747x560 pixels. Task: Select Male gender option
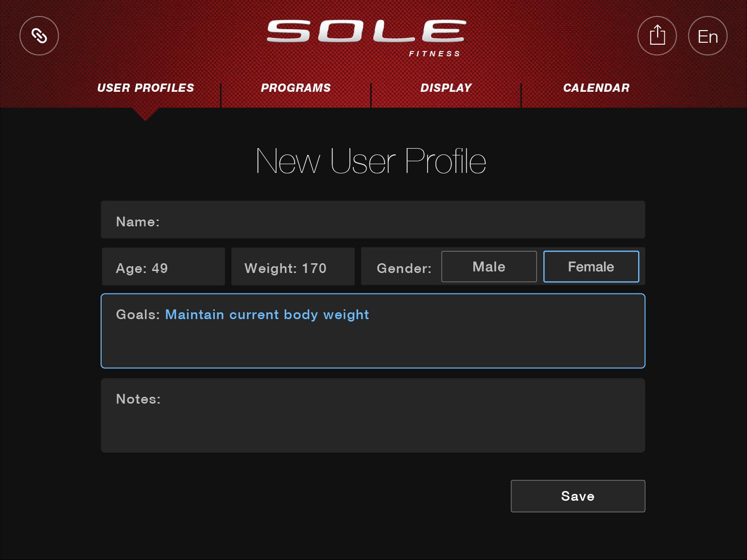click(489, 267)
